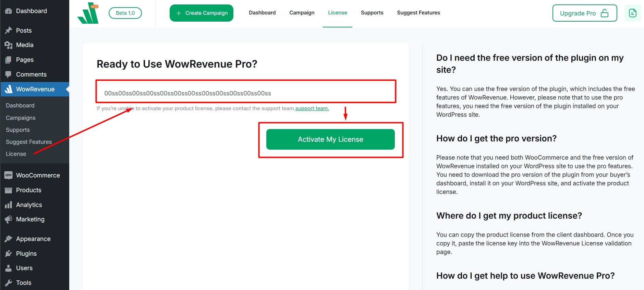Click the Activate My License button
Viewport: 644px width, 290px height.
pyautogui.click(x=330, y=139)
